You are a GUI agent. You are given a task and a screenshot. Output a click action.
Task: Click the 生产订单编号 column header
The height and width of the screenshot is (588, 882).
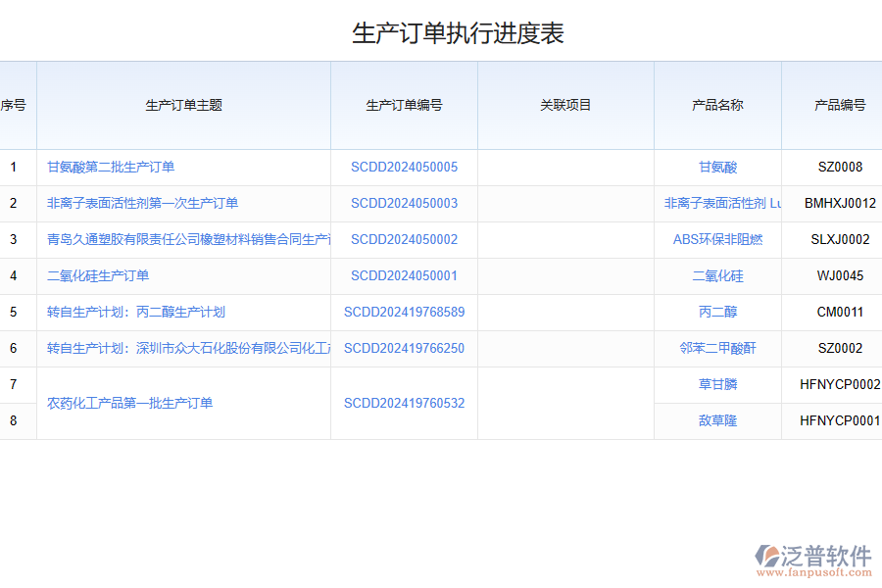pos(404,106)
